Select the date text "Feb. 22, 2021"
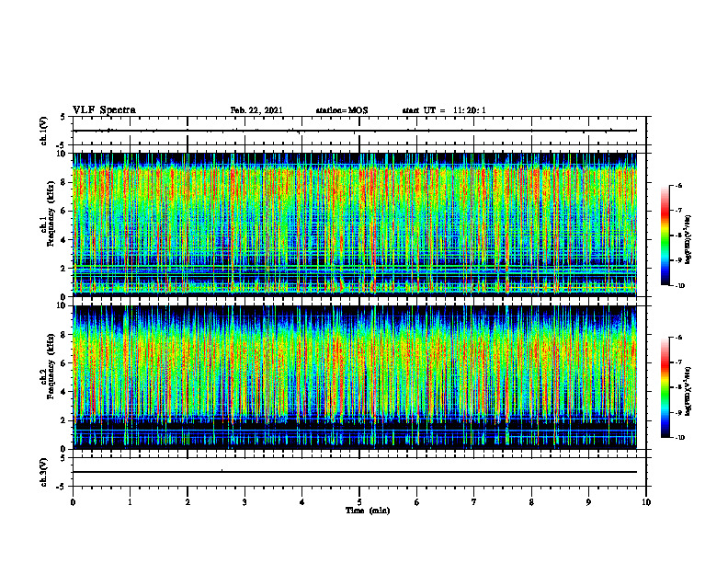Image resolution: width=728 pixels, height=563 pixels. tap(256, 110)
